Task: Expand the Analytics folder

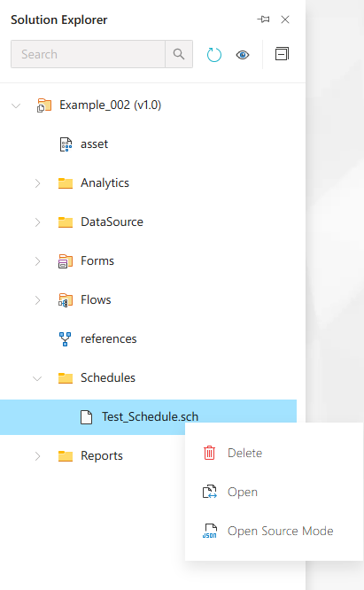Action: tap(37, 183)
